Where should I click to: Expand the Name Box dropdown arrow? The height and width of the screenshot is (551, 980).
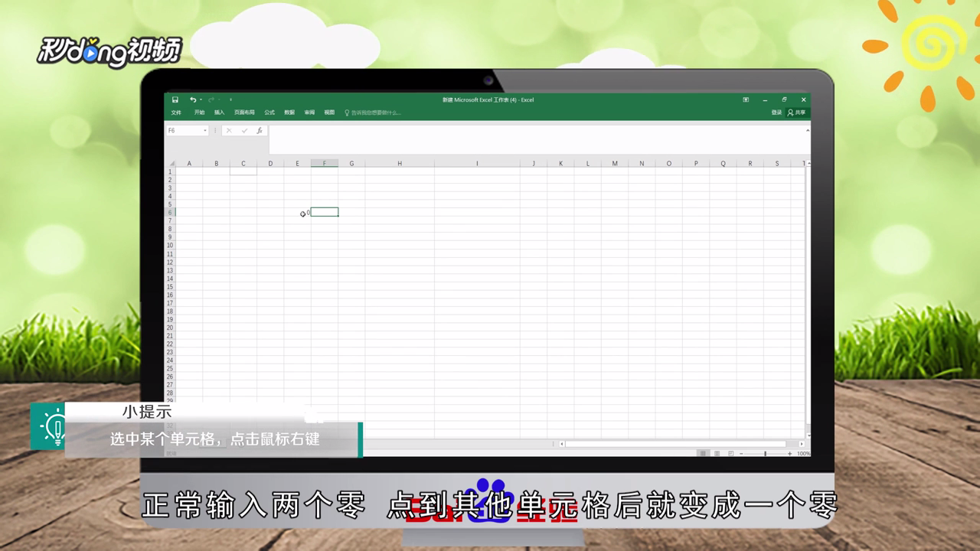pyautogui.click(x=205, y=131)
